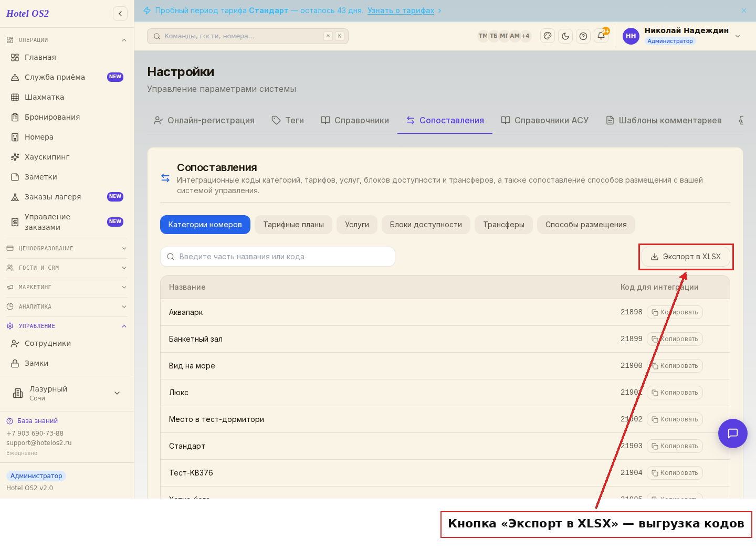756x550 pixels.
Task: Open the chat widget button
Action: 733,433
